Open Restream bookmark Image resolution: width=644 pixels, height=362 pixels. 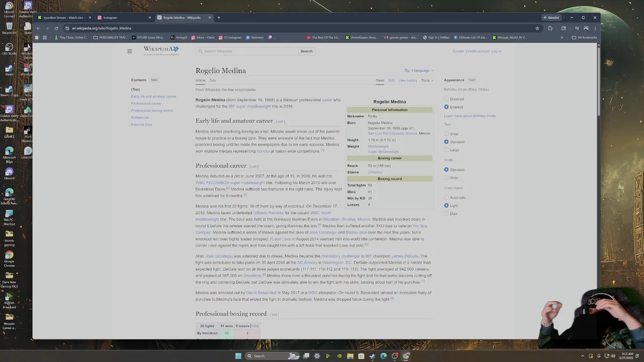click(255, 37)
